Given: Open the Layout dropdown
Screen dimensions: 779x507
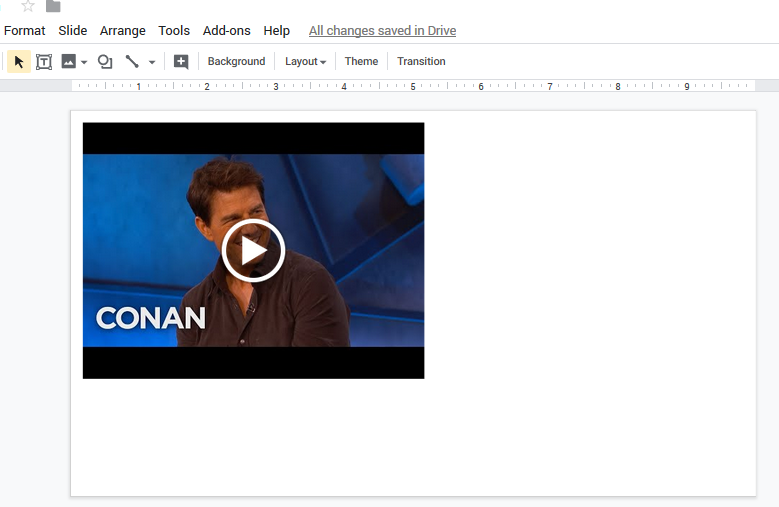Looking at the screenshot, I should [305, 62].
